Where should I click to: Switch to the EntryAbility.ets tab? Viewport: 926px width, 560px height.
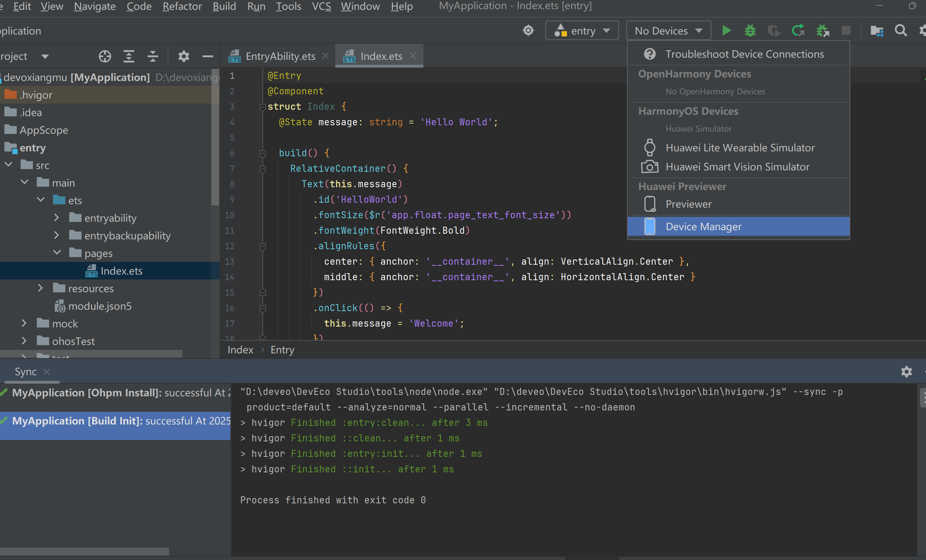click(x=280, y=56)
